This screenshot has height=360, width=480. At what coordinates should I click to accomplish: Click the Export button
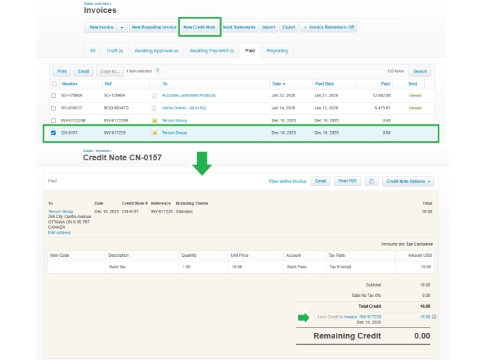(x=289, y=27)
